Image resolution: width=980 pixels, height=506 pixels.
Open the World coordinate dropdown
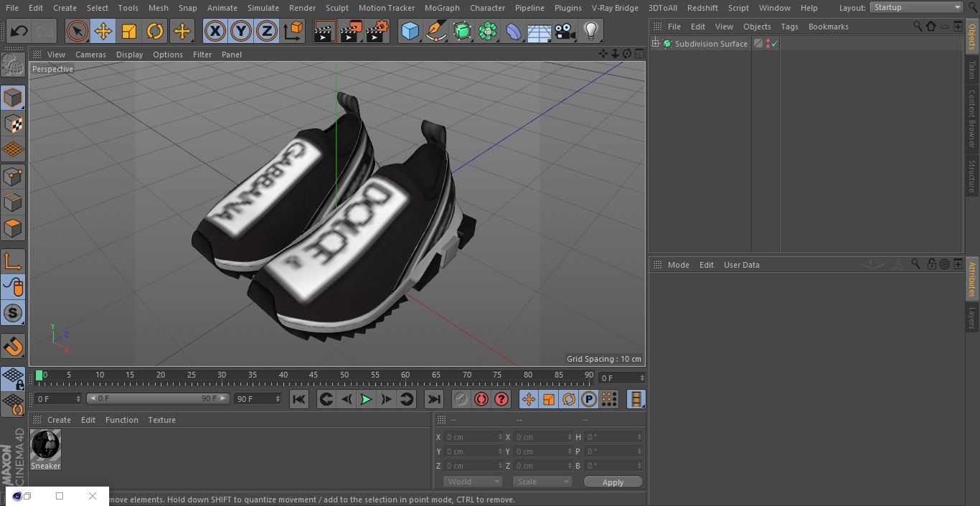[473, 482]
